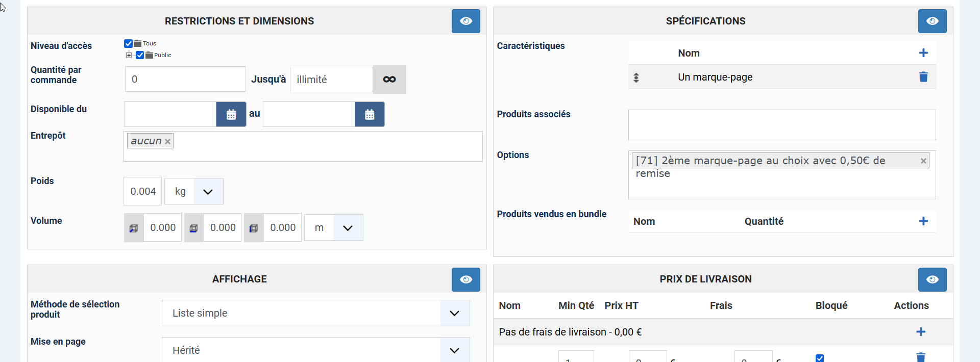This screenshot has height=362, width=980.
Task: Click the infinity unlimited quantity button
Action: tap(389, 80)
